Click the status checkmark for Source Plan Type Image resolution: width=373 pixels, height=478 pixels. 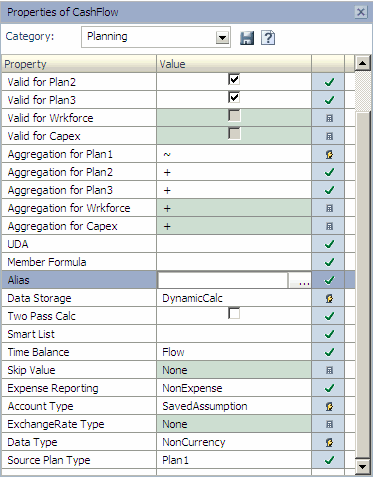coord(329,460)
